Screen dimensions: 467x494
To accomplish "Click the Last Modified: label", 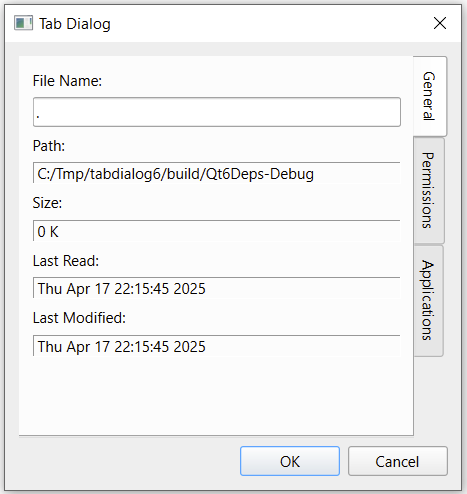I will click(79, 318).
